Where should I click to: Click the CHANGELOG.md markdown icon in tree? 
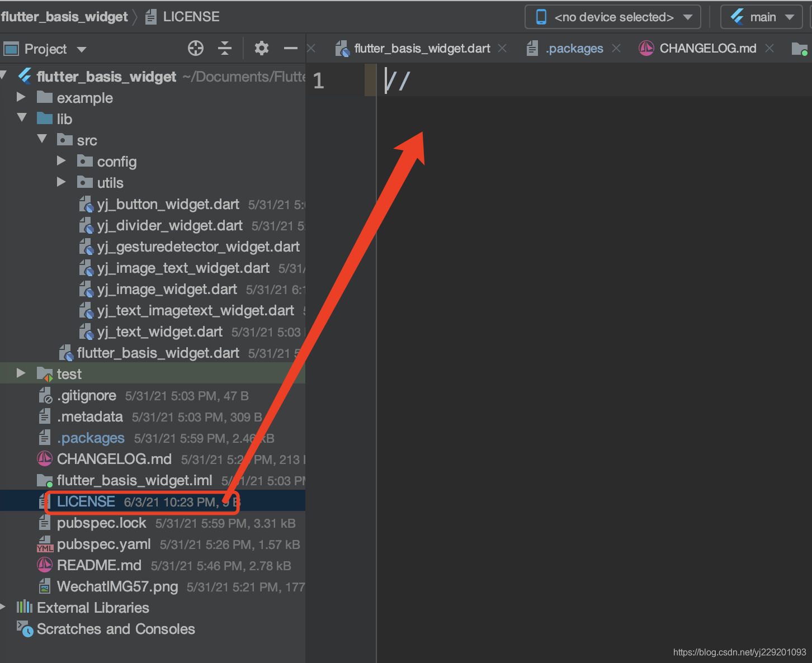tap(45, 459)
